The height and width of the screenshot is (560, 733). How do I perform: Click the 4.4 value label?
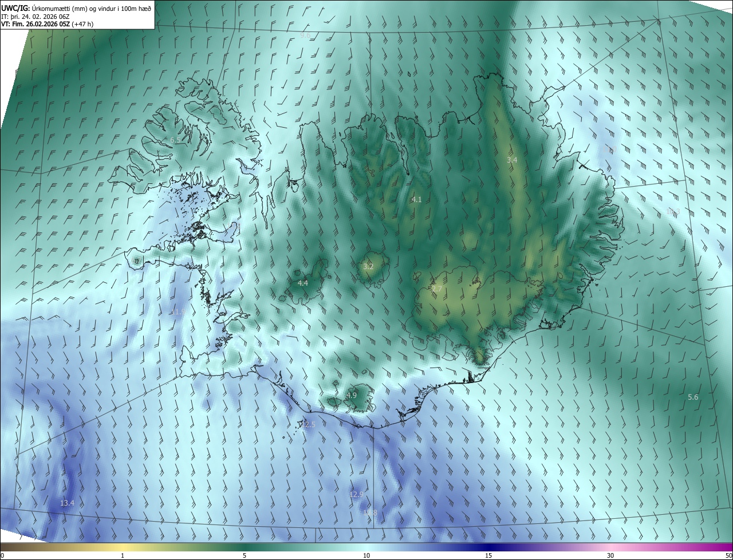pyautogui.click(x=302, y=283)
